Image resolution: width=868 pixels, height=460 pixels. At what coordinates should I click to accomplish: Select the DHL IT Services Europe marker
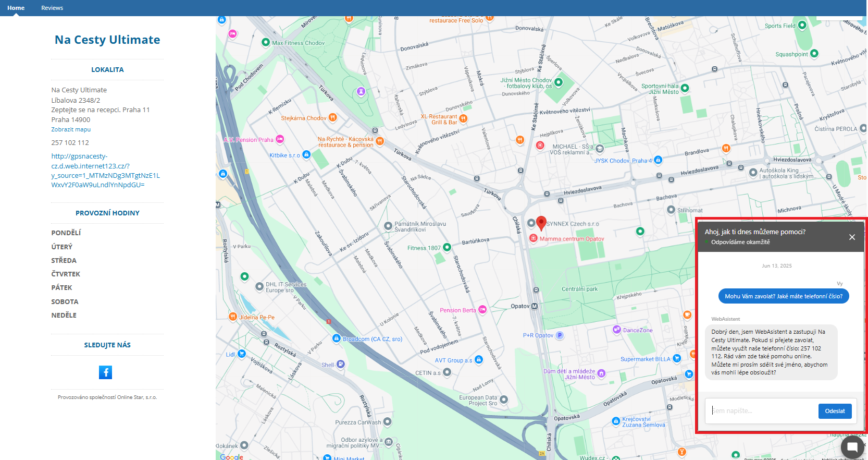(259, 287)
